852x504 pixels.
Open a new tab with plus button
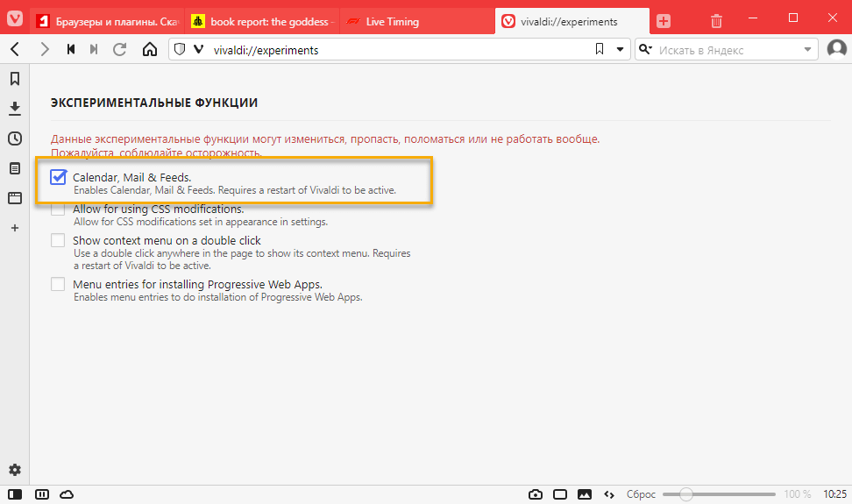[663, 21]
